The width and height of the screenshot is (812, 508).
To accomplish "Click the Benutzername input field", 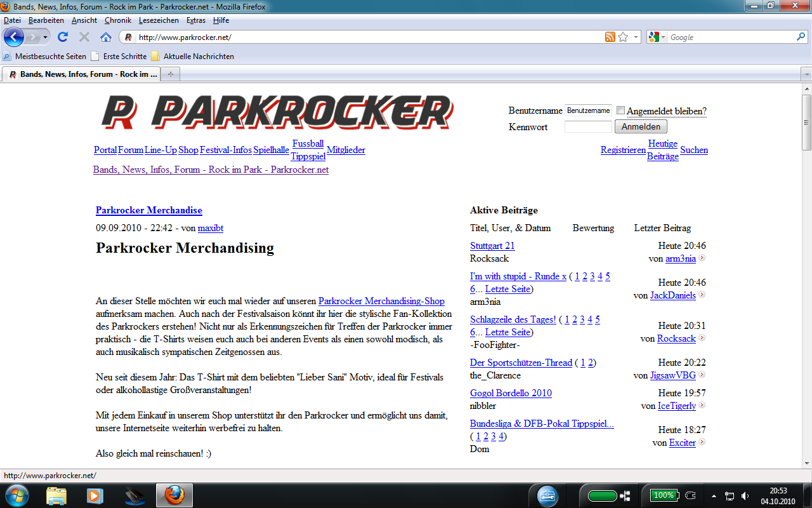I will (x=588, y=110).
